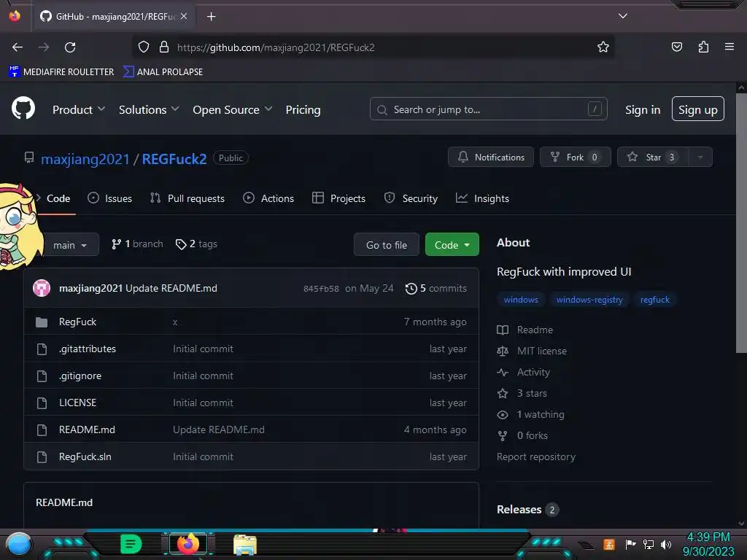Switch to the Actions tab
The image size is (747, 560).
pos(268,198)
